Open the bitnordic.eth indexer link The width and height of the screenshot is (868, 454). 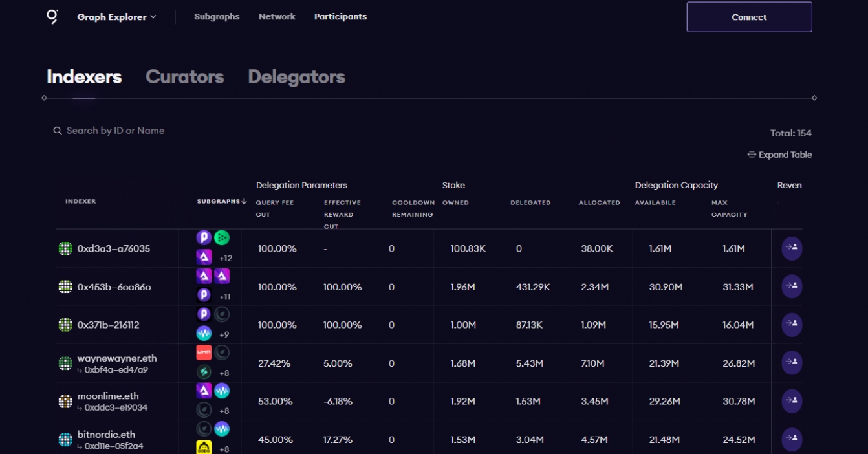(106, 435)
